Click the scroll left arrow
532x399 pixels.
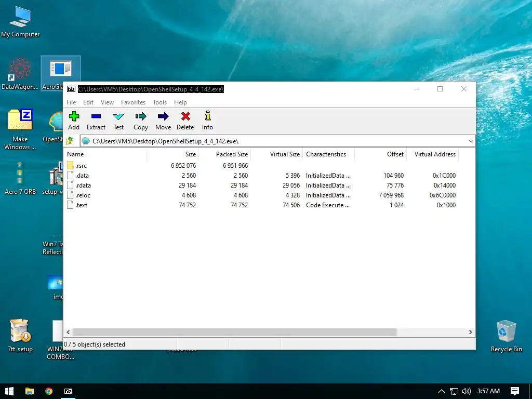[68, 332]
